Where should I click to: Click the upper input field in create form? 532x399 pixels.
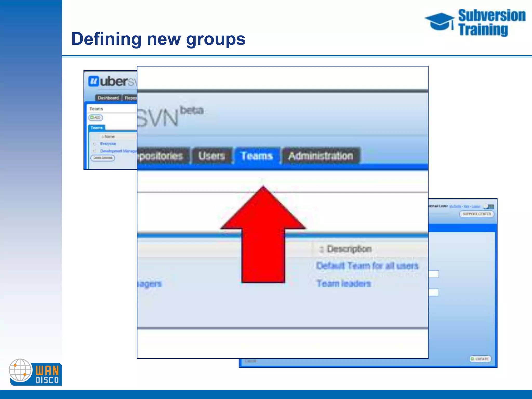(x=434, y=274)
